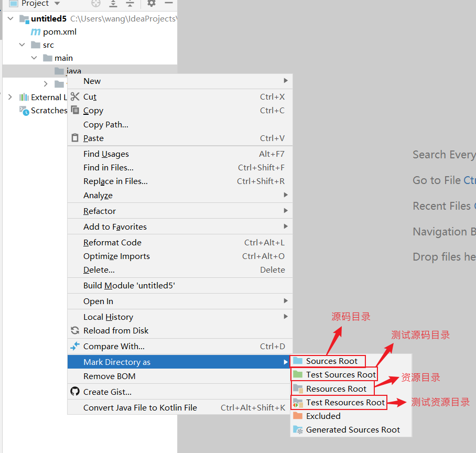
Task: Click the GitHub Create Gist icon
Action: click(75, 391)
